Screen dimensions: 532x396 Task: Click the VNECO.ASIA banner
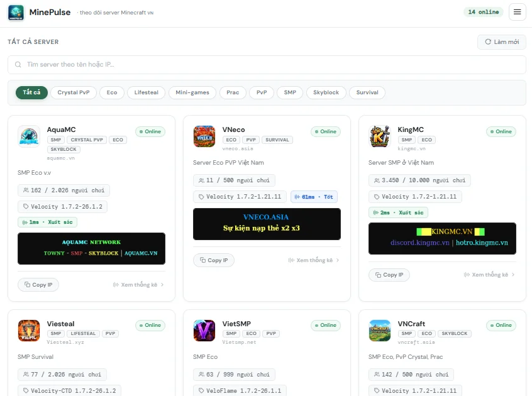click(267, 224)
